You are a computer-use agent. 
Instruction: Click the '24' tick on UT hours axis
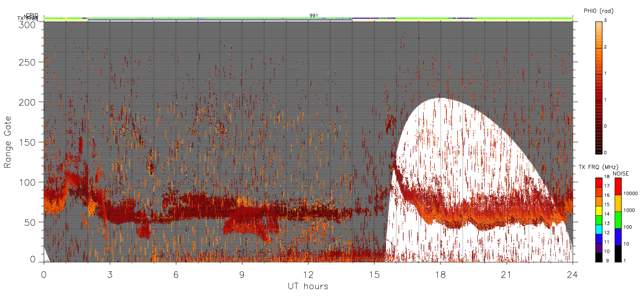pyautogui.click(x=573, y=274)
